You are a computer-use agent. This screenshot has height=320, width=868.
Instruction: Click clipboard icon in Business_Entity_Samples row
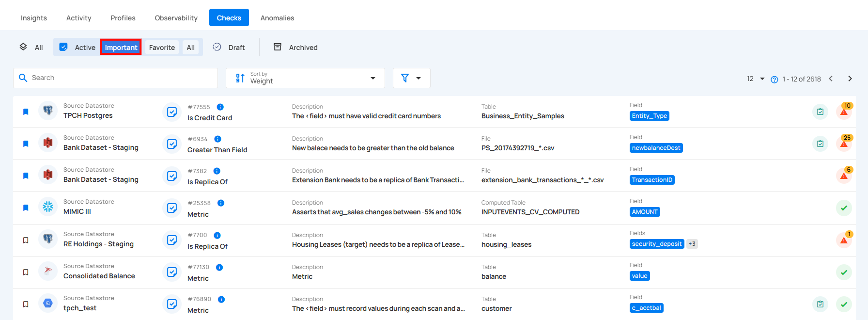pyautogui.click(x=820, y=112)
